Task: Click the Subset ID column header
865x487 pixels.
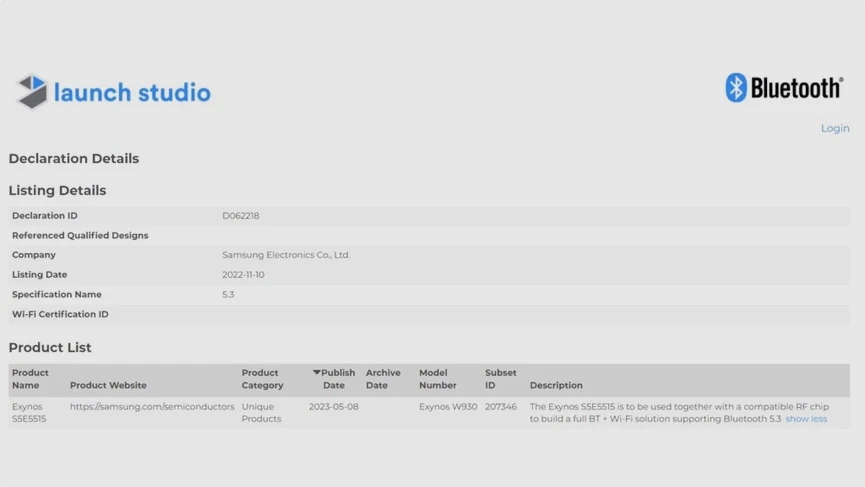Action: 500,379
